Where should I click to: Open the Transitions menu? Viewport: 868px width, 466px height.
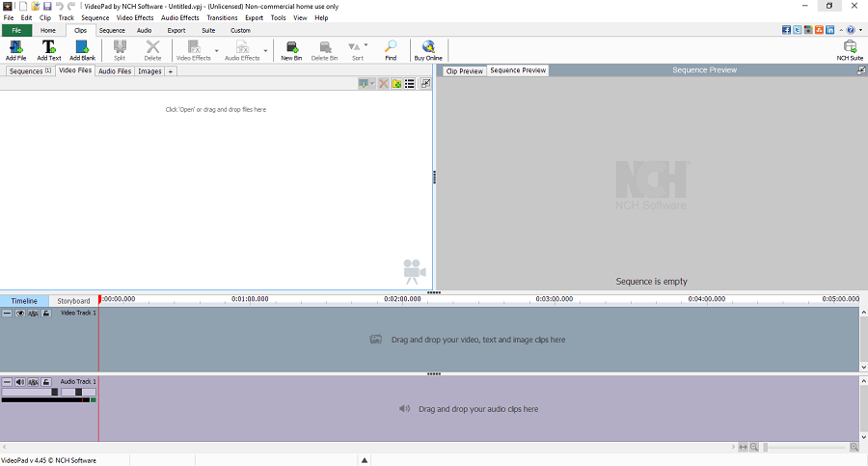[x=222, y=17]
